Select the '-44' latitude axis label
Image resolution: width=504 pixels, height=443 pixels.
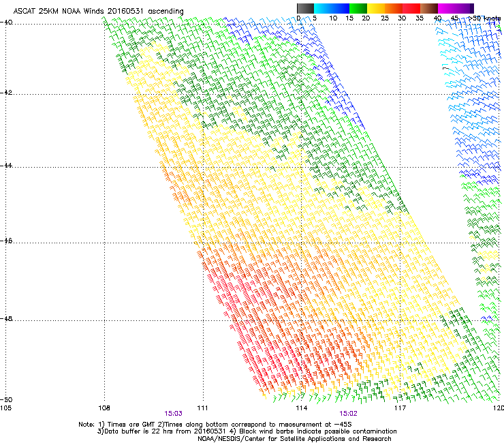(x=6, y=166)
